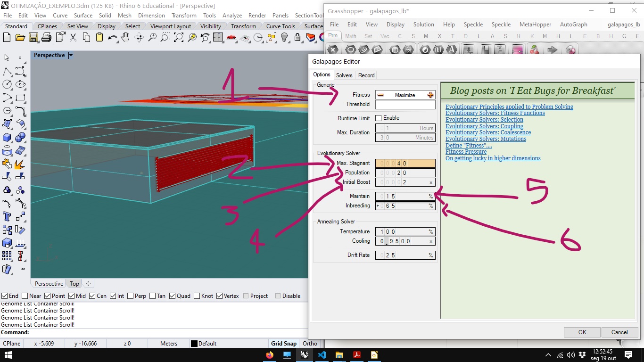644x362 pixels.
Task: Open the Solution menu in Grasshopper
Action: (423, 25)
